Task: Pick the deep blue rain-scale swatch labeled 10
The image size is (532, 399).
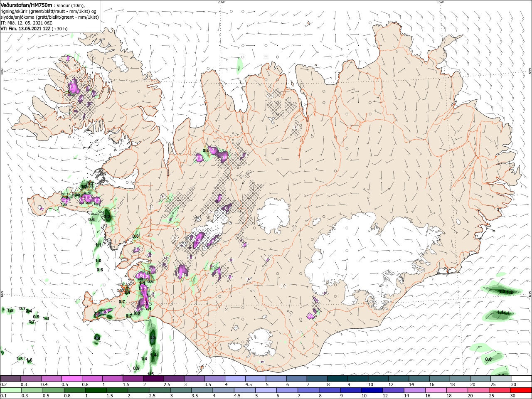Action: pyautogui.click(x=372, y=390)
